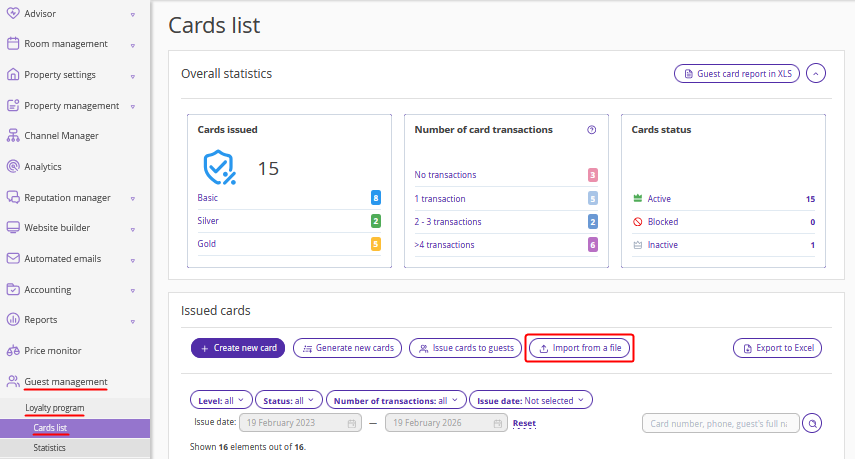
Task: Click the Reset link
Action: click(x=524, y=424)
